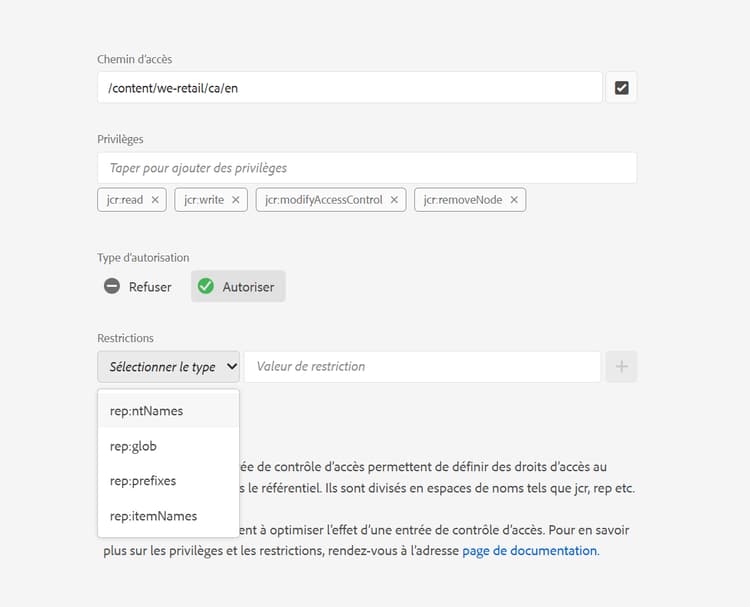The width and height of the screenshot is (750, 607).
Task: Toggle the path selection checkbox
Action: pos(621,88)
